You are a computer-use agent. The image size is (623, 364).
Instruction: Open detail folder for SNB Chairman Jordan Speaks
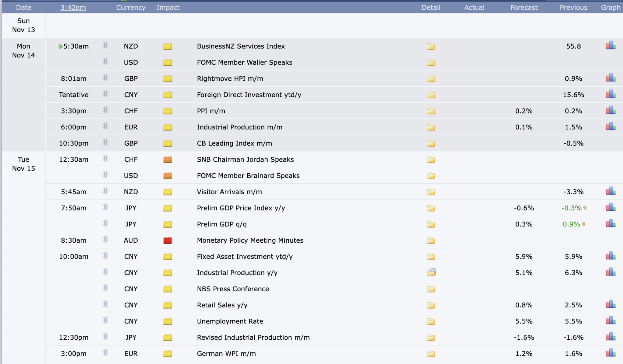(431, 160)
